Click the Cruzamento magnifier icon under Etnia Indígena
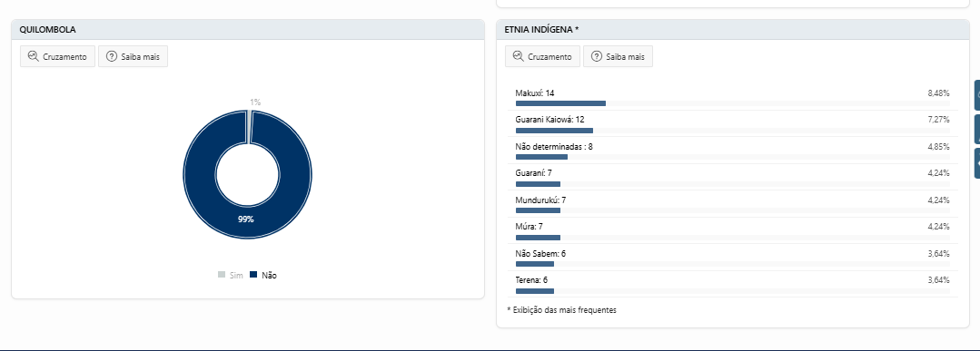 click(x=518, y=56)
